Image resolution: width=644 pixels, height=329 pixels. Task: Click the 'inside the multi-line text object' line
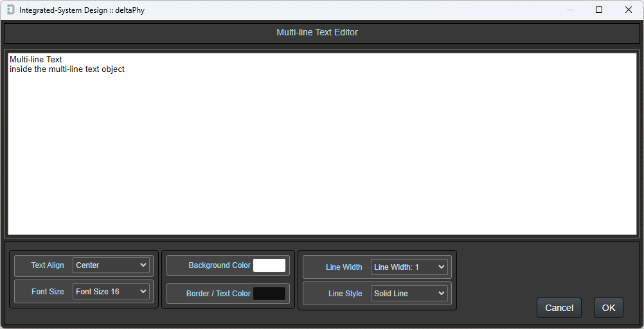tap(67, 69)
